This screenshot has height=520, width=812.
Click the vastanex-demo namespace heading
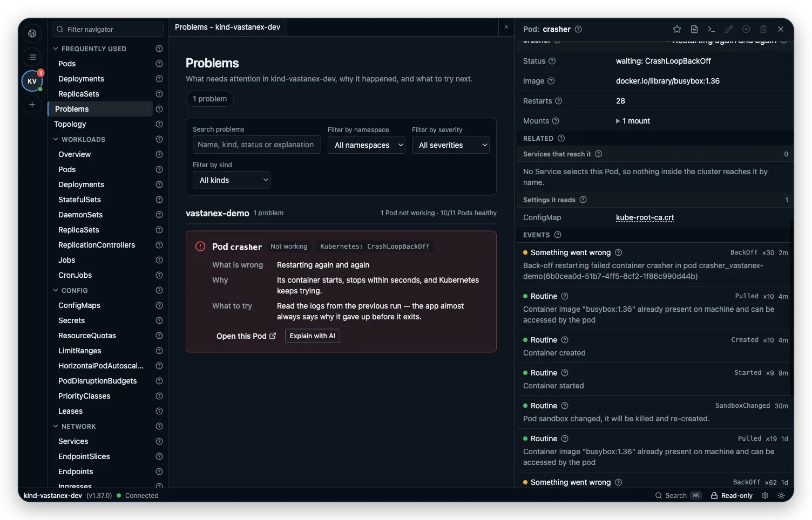[x=218, y=213]
